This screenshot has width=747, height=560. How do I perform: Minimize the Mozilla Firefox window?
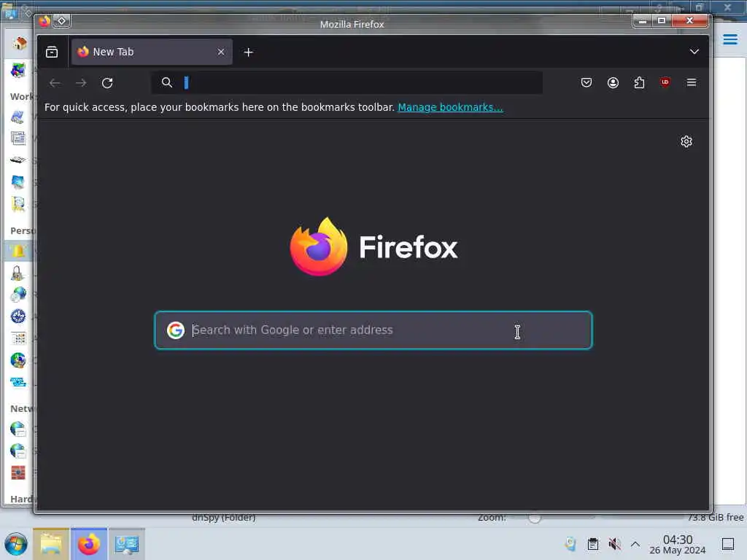(x=642, y=20)
